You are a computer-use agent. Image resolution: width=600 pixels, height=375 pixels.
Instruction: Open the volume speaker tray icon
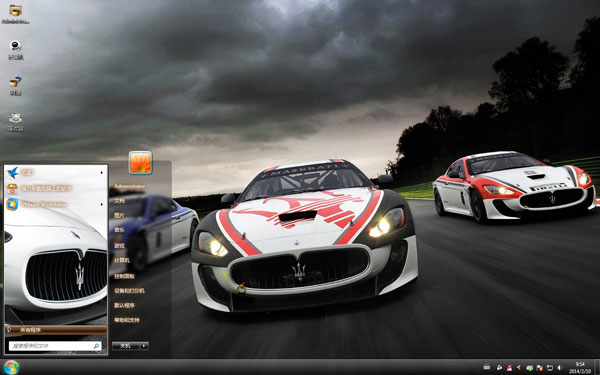tap(559, 367)
